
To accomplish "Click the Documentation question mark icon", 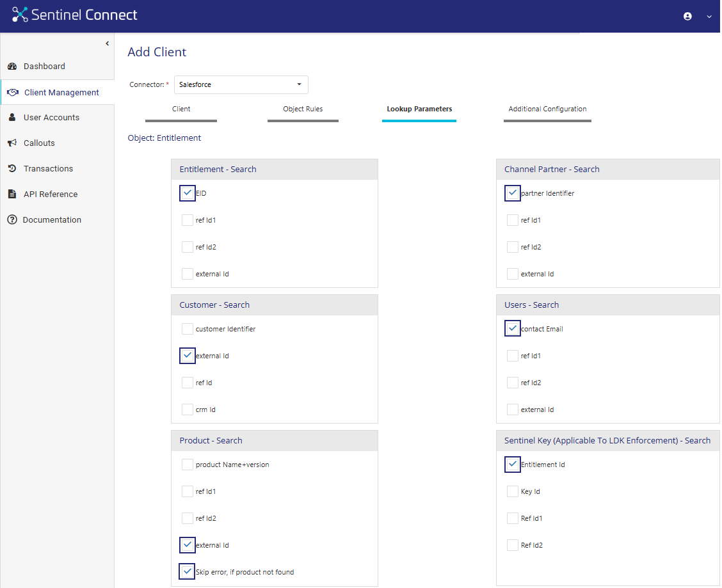I will click(x=12, y=220).
